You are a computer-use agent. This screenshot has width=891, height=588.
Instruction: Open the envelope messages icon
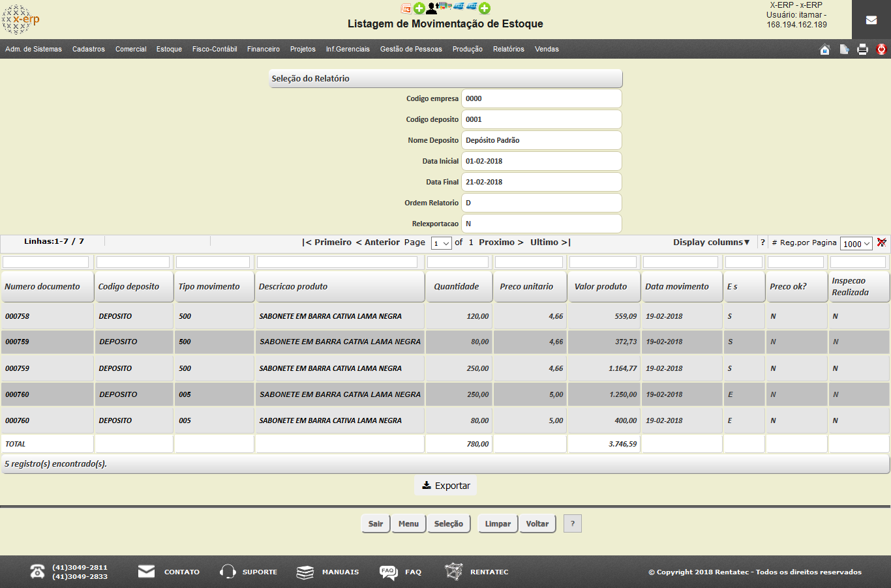click(x=871, y=20)
